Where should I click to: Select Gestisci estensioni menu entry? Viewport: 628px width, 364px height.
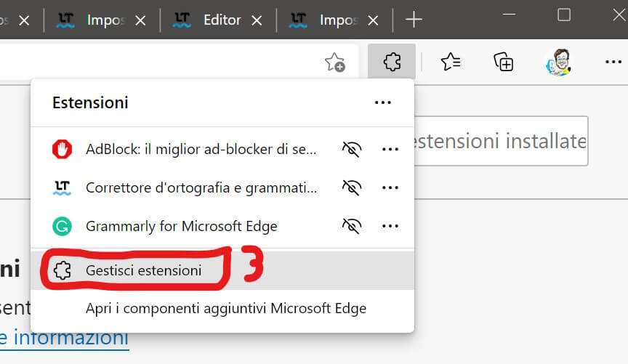[143, 270]
